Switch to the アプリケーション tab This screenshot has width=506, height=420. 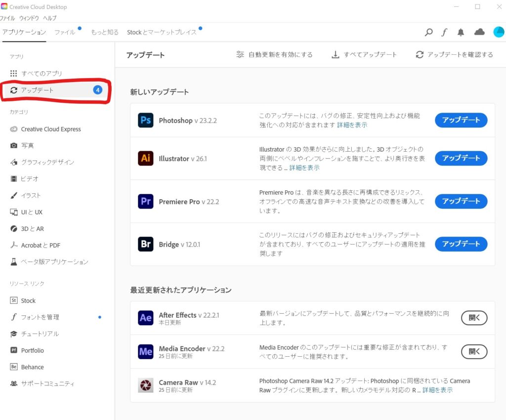[x=24, y=32]
